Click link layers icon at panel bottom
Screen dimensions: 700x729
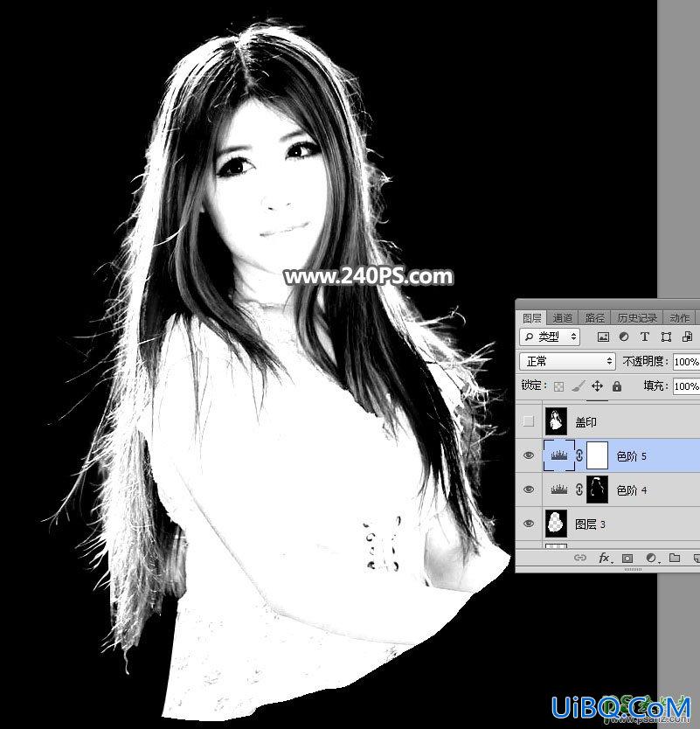click(580, 558)
